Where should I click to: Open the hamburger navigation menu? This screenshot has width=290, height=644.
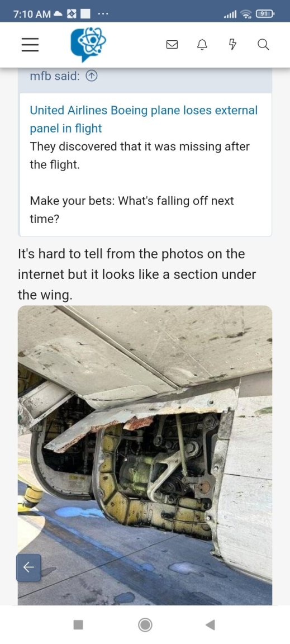(30, 45)
